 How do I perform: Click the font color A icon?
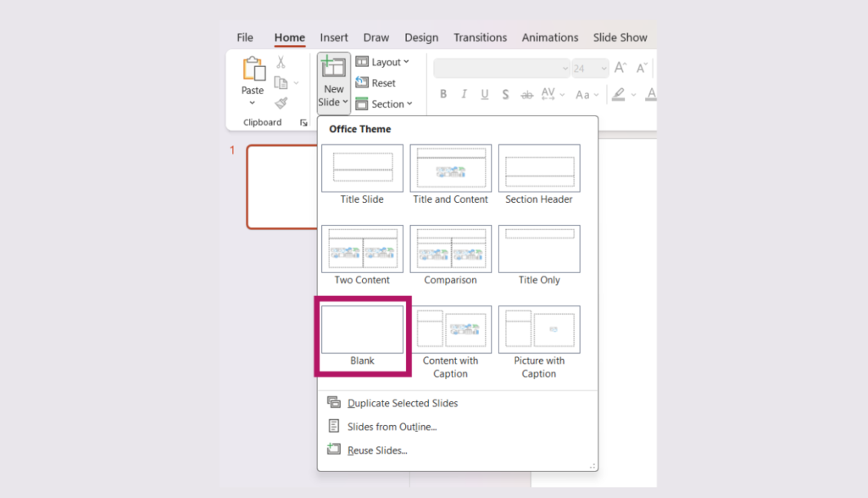click(651, 94)
